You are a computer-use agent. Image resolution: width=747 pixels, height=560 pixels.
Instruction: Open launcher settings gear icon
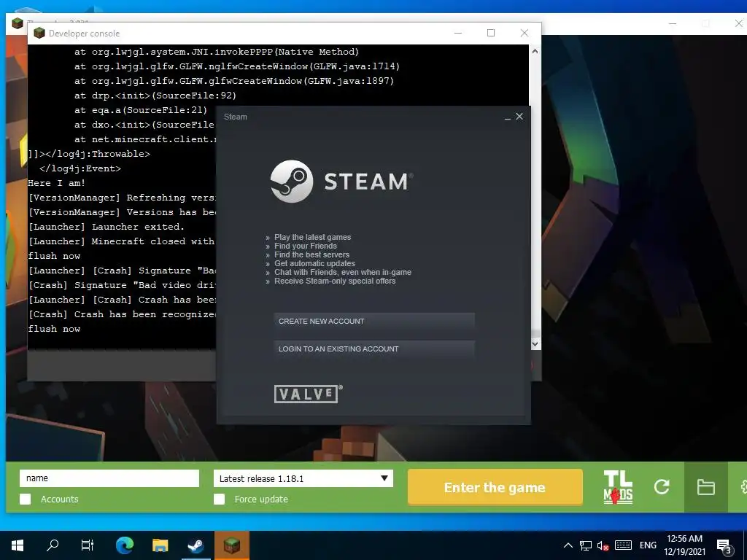[743, 487]
